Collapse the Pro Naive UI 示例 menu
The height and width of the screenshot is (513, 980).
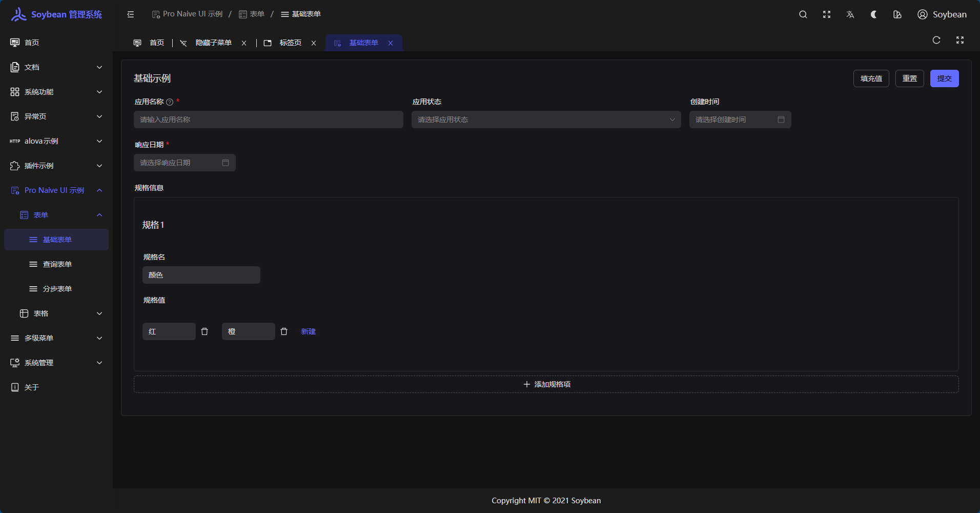point(56,190)
